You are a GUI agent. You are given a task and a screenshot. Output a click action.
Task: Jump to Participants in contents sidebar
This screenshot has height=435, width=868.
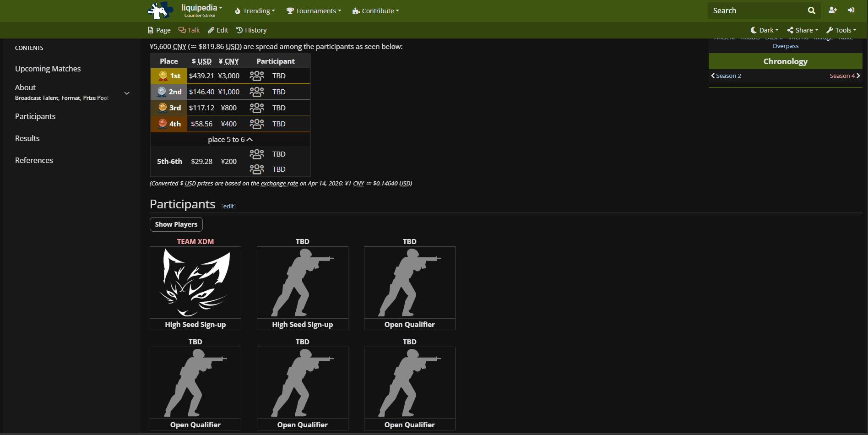pos(35,116)
